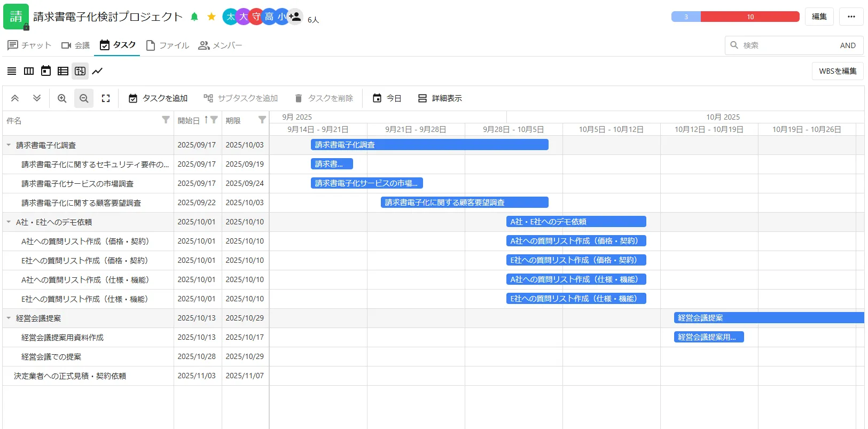Click the zoom out magnifier icon
868x429 pixels.
[84, 98]
